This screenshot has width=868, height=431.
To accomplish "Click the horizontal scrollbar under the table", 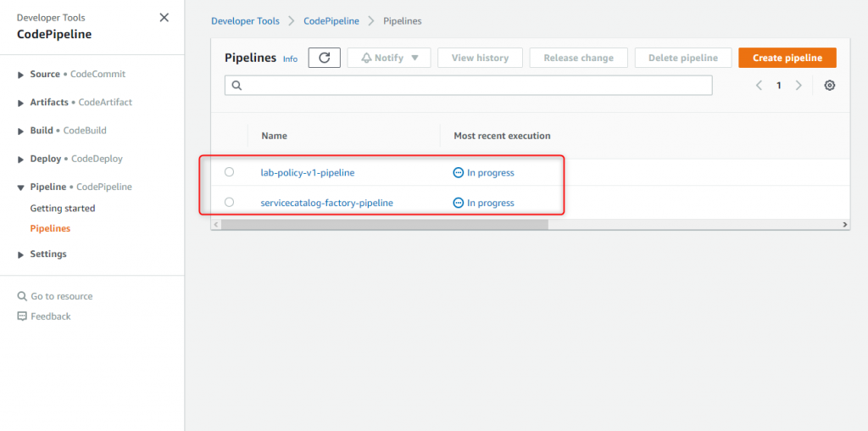I will point(384,224).
